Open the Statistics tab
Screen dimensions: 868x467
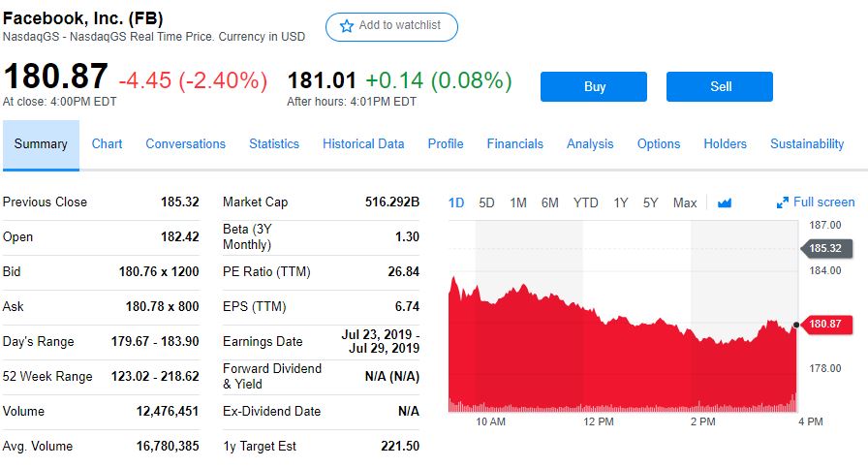tap(274, 143)
